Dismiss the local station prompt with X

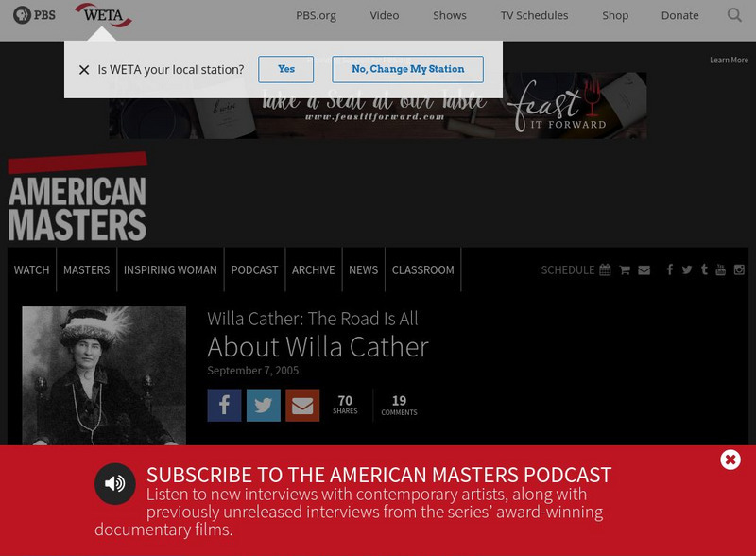[x=86, y=69]
